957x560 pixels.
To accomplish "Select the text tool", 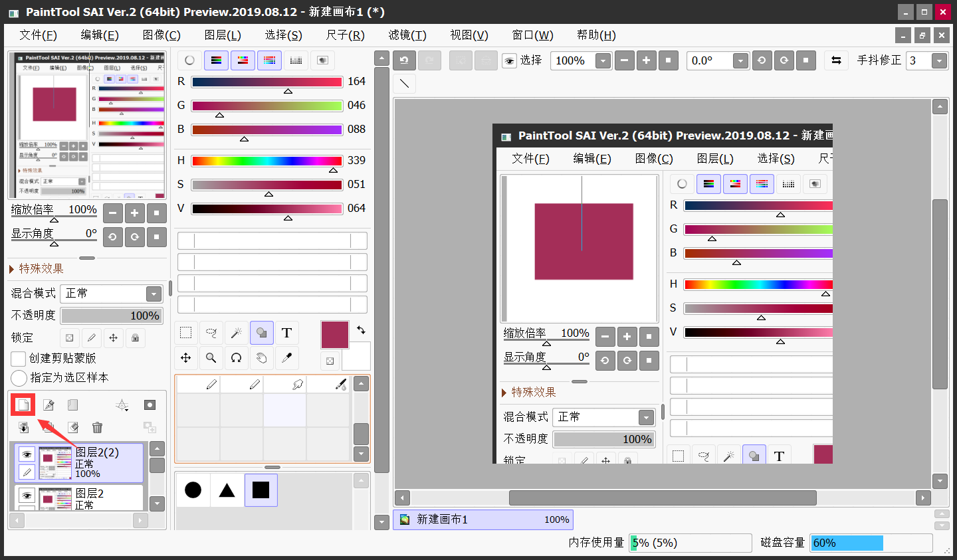I will click(286, 333).
